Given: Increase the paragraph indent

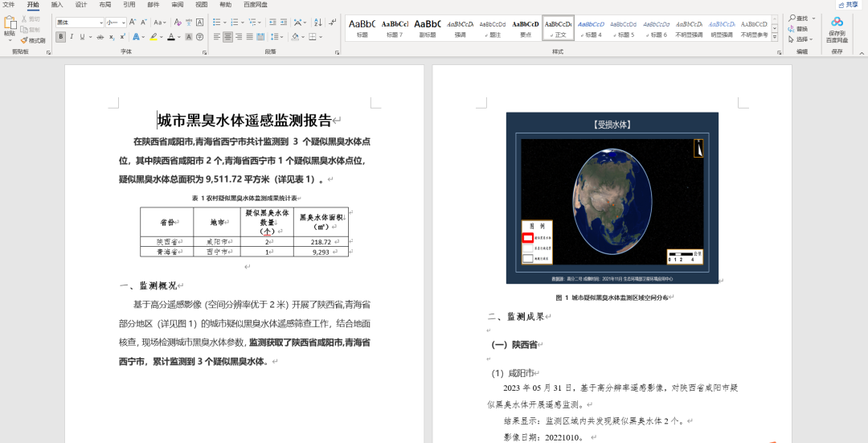Looking at the screenshot, I should 284,23.
